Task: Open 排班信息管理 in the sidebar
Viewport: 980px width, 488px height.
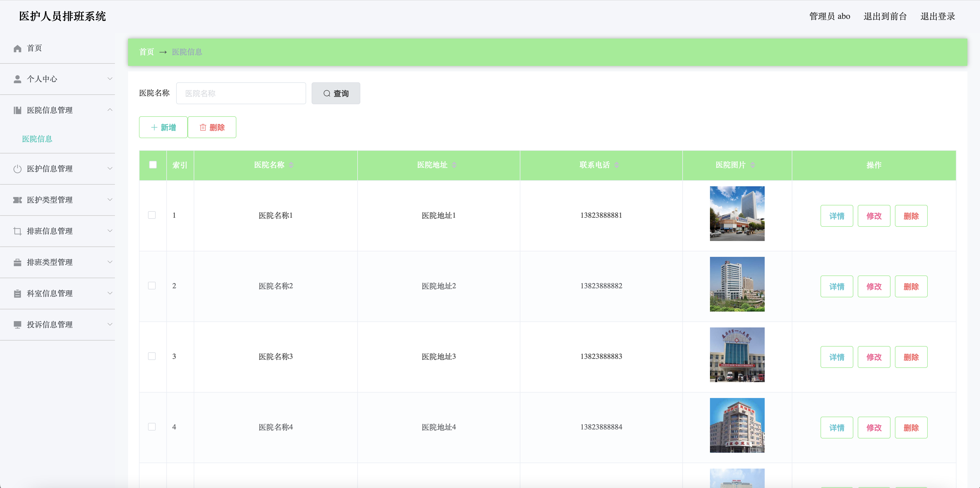Action: (57, 231)
